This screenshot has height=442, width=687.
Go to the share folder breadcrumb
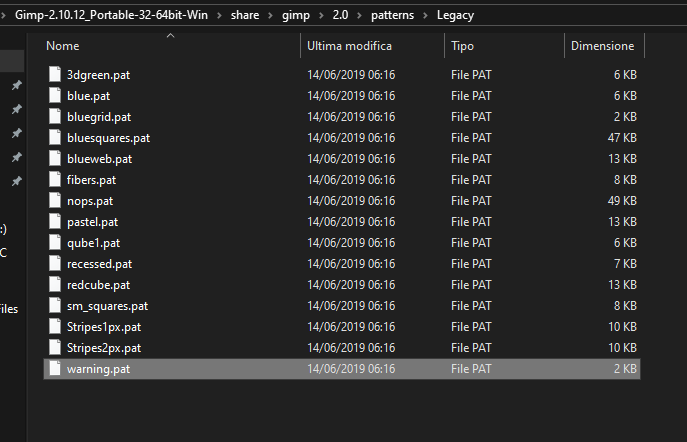point(245,15)
